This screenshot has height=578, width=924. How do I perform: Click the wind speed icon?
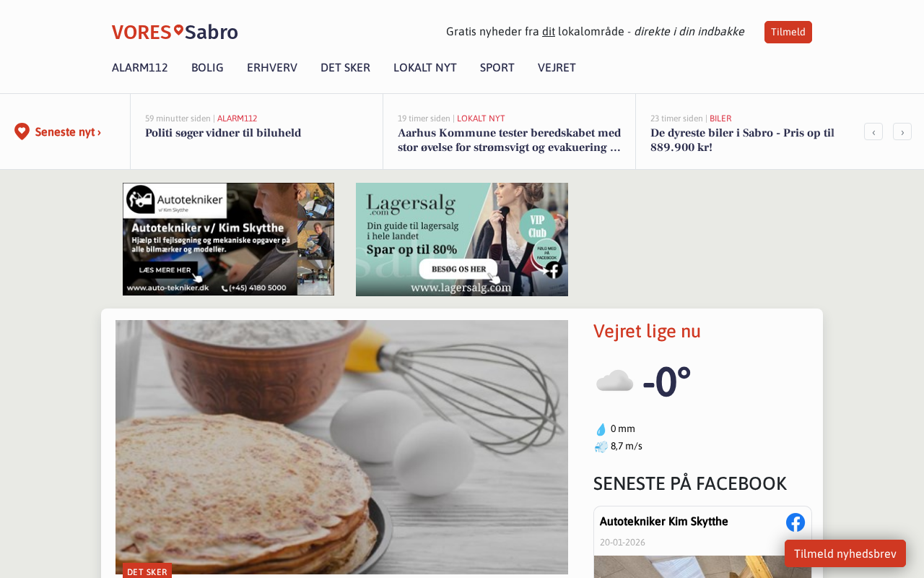(x=601, y=447)
